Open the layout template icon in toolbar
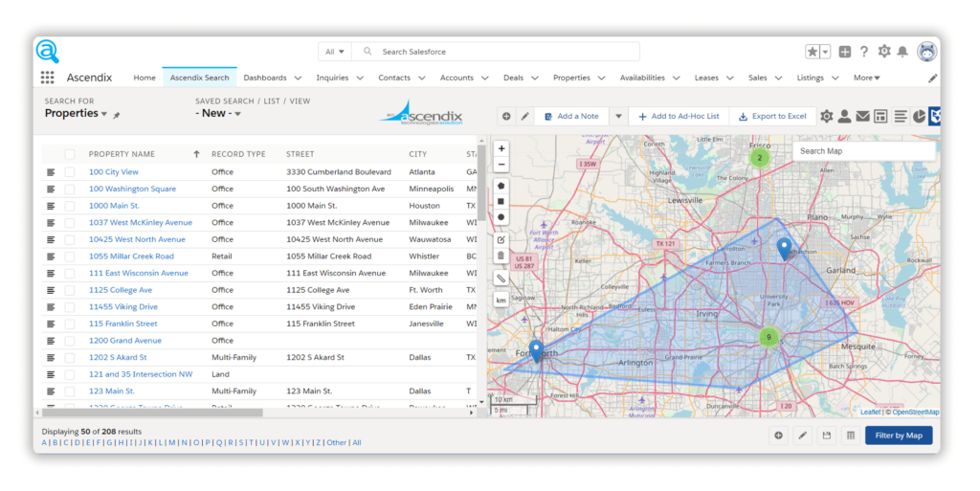The width and height of the screenshot is (980, 491). (x=880, y=116)
